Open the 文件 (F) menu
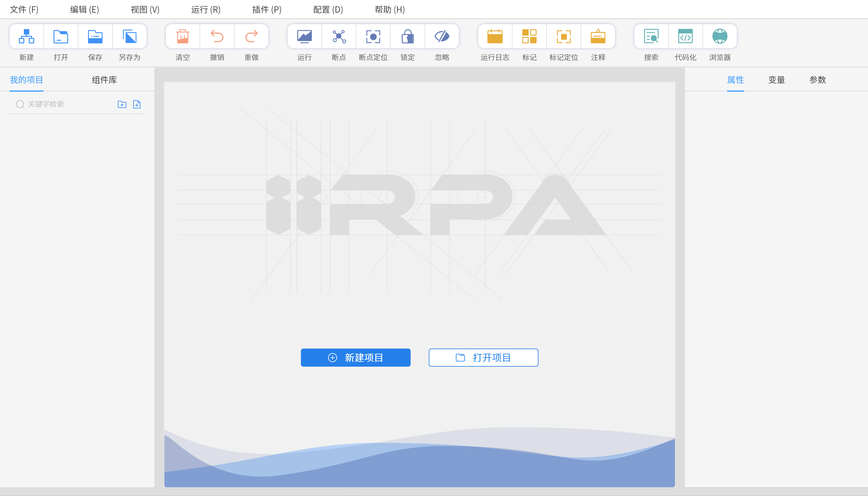 click(24, 10)
